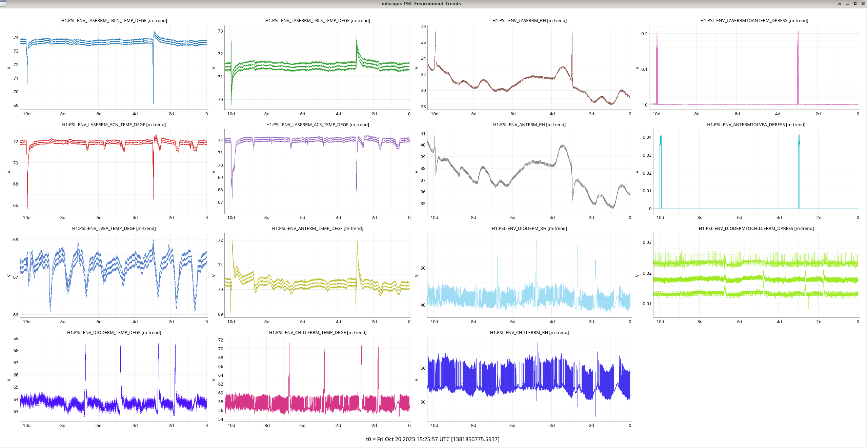Screen dimensions: 868x448
Task: Click the ANTERMTOLVEA_DPRESS plot title
Action: [756, 125]
